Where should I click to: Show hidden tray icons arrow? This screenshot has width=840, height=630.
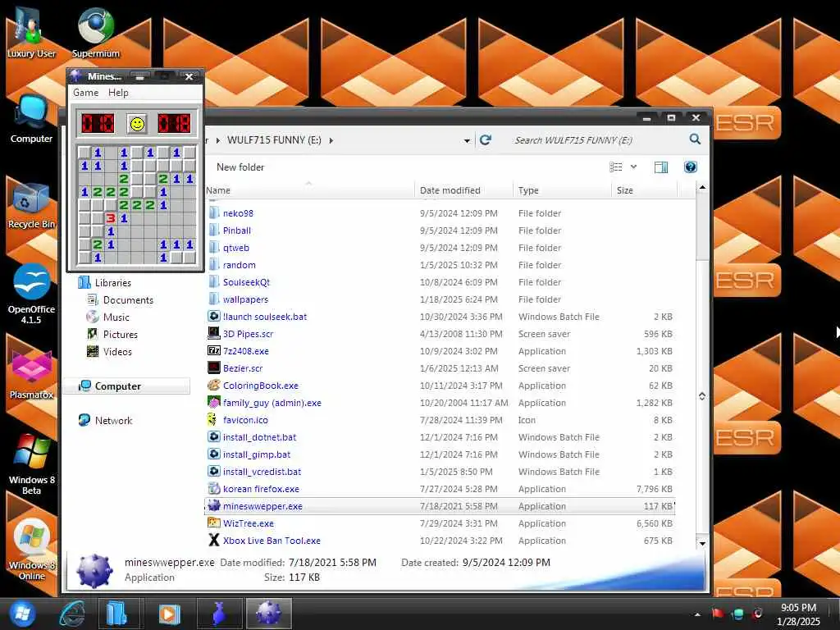697,614
